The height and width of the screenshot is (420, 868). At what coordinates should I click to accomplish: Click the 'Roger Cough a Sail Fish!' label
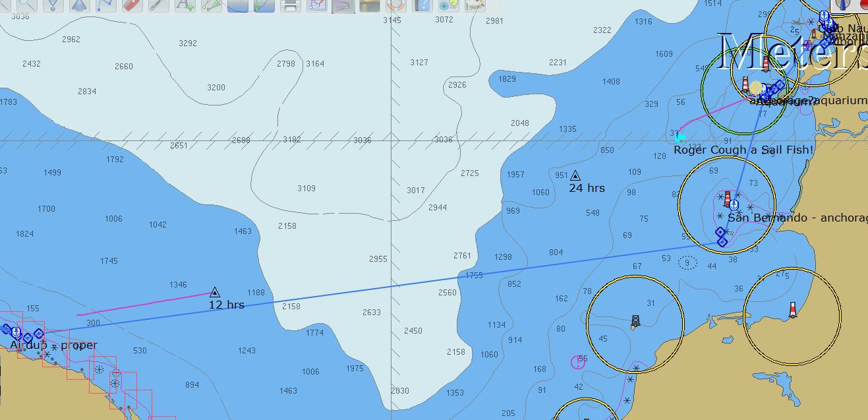pos(743,150)
